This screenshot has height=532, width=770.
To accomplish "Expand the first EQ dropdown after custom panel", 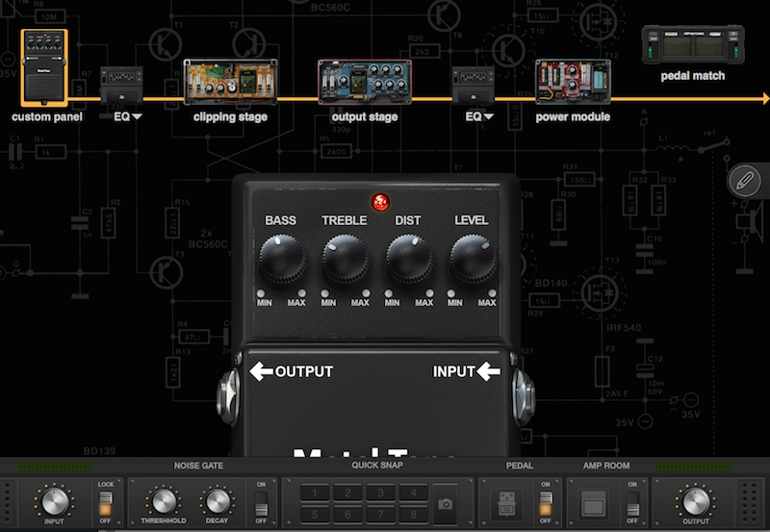I will click(x=128, y=116).
